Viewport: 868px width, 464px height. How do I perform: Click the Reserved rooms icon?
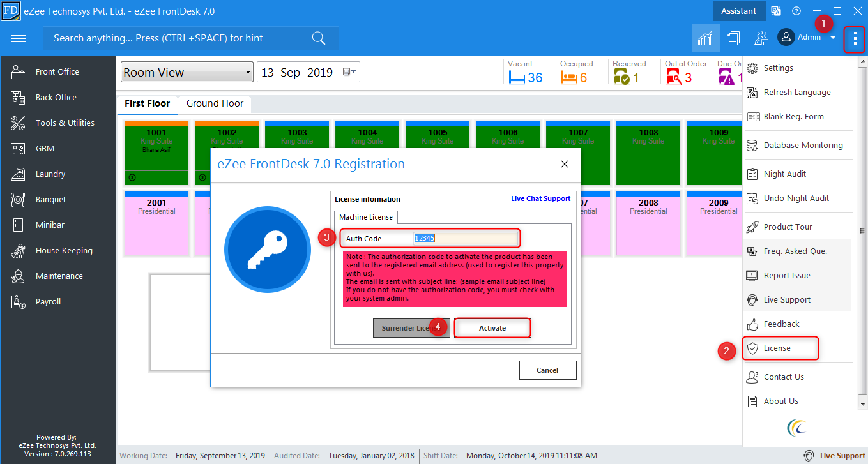[x=621, y=78]
